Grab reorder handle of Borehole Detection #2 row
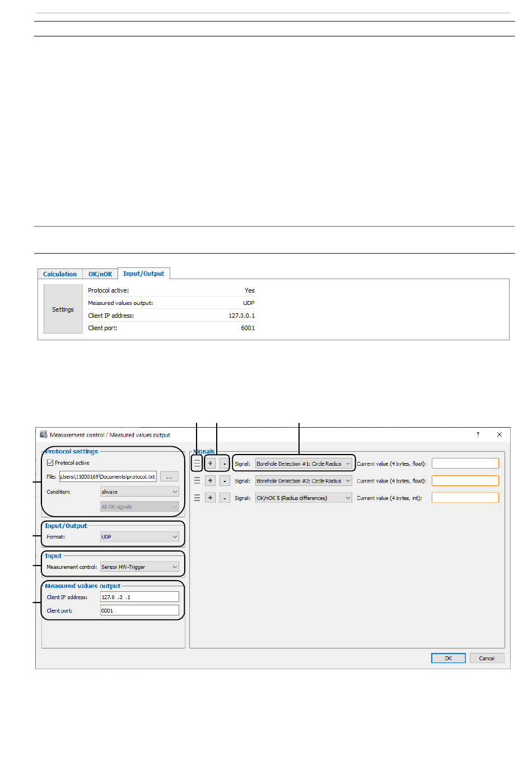The width and height of the screenshot is (532, 783). [197, 481]
